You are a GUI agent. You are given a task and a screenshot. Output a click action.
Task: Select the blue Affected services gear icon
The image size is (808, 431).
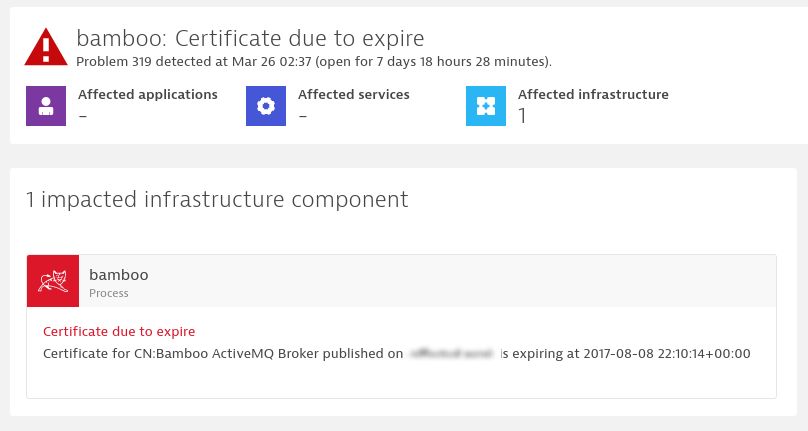pyautogui.click(x=266, y=106)
